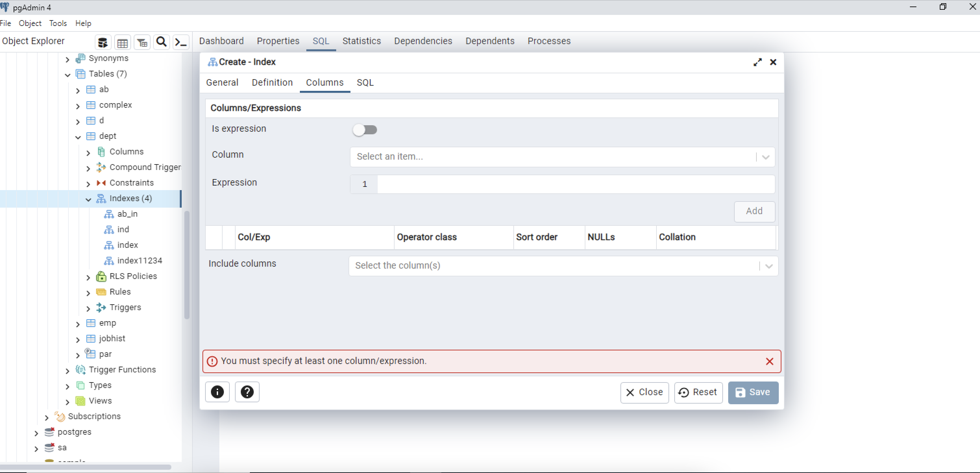Open dialog help via the question mark icon
Viewport: 980px width, 473px height.
click(x=247, y=392)
